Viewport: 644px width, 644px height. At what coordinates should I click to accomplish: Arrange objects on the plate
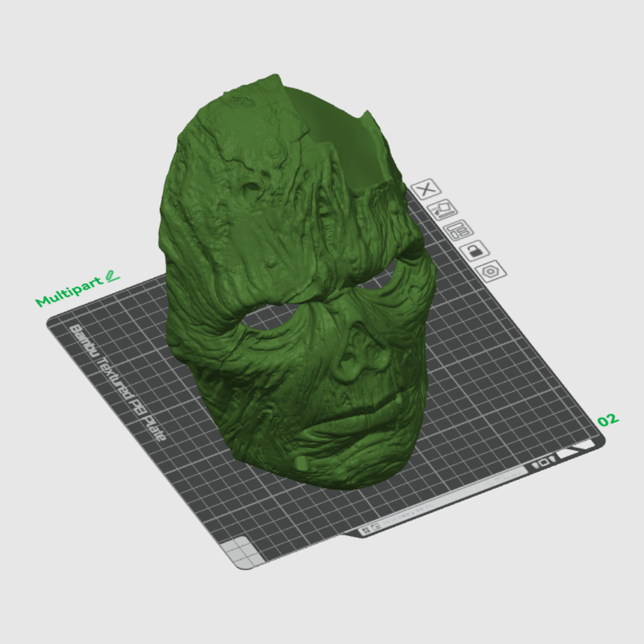click(459, 230)
